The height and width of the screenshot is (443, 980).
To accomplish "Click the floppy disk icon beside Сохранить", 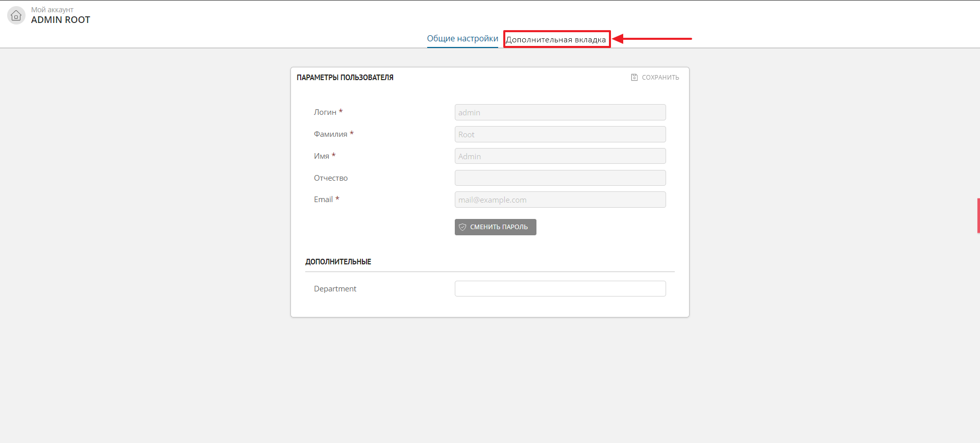I will (x=634, y=78).
